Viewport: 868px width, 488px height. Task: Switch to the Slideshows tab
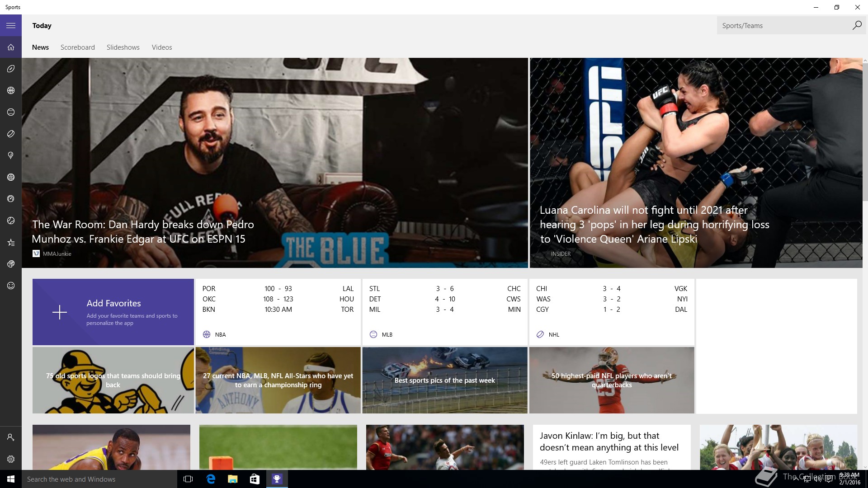coord(123,47)
